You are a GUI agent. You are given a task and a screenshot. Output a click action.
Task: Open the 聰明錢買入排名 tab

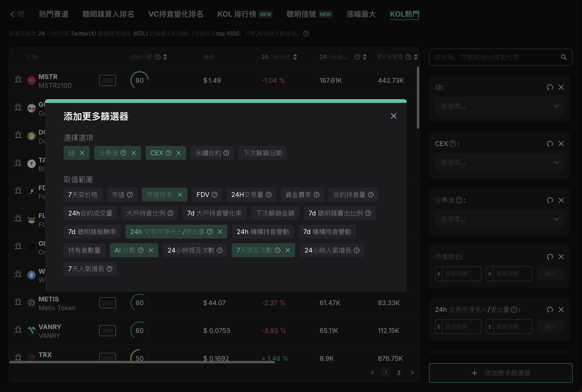click(x=108, y=14)
